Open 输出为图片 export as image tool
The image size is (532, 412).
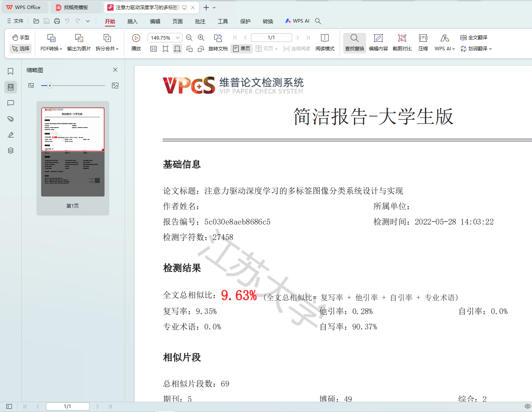coord(79,43)
